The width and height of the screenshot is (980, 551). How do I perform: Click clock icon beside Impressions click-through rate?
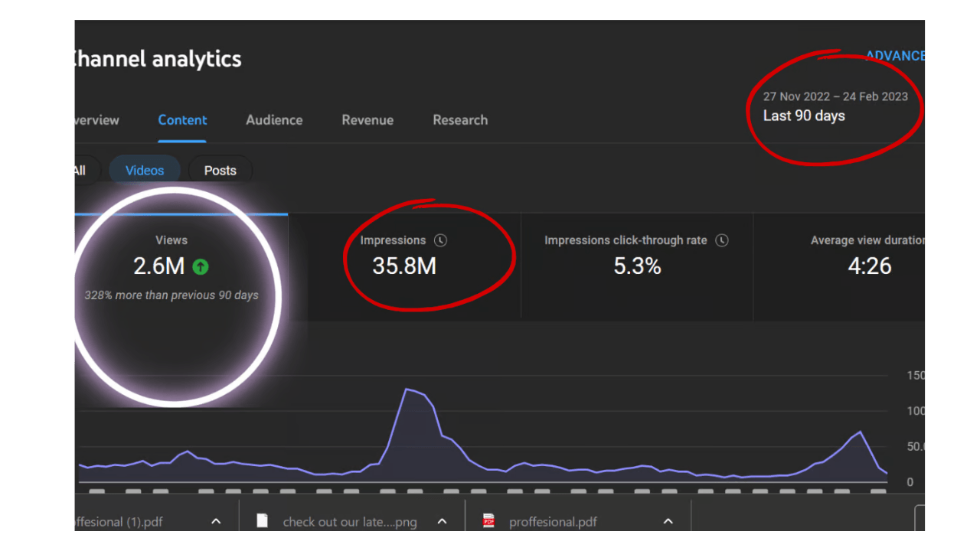[x=722, y=240]
